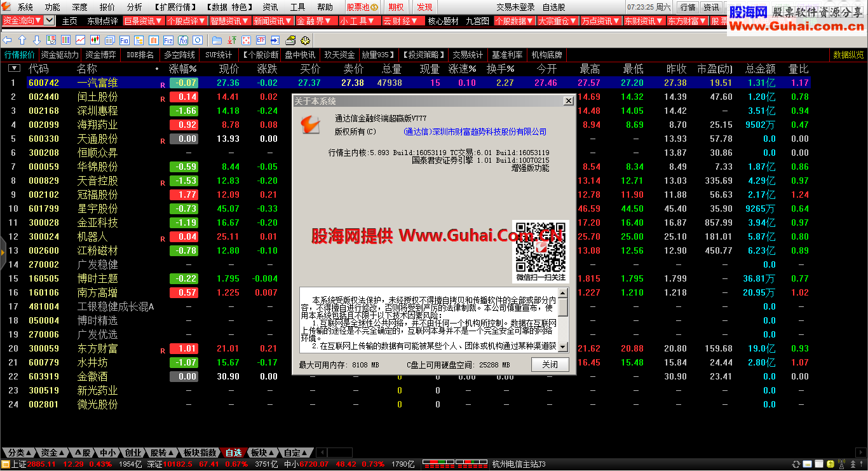
Task: Click the 发现 button
Action: pyautogui.click(x=424, y=7)
